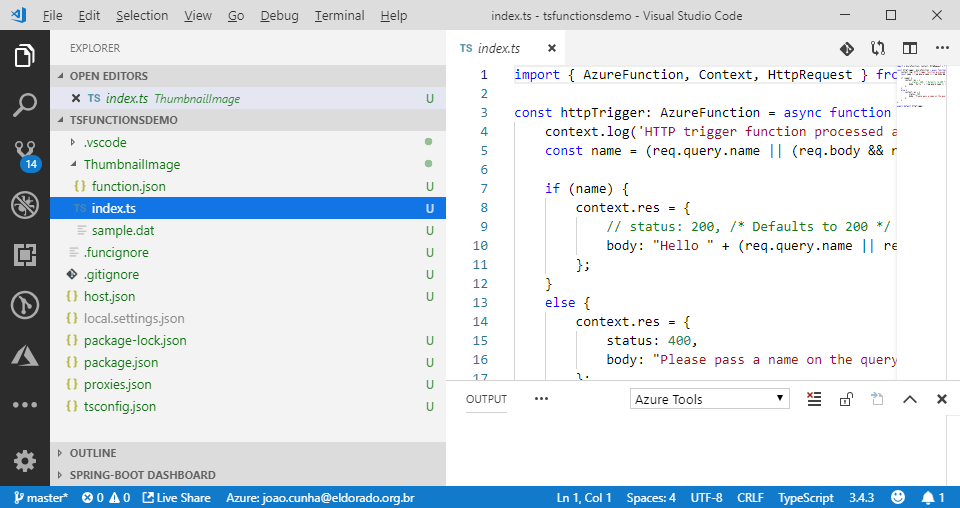This screenshot has width=960, height=508.
Task: Open the Extensions view in activity bar
Action: [x=24, y=255]
